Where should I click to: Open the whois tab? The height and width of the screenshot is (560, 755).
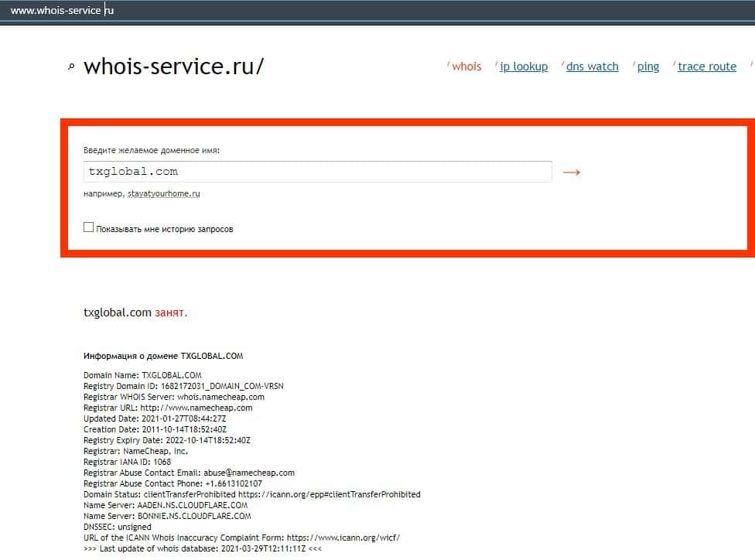click(x=466, y=67)
